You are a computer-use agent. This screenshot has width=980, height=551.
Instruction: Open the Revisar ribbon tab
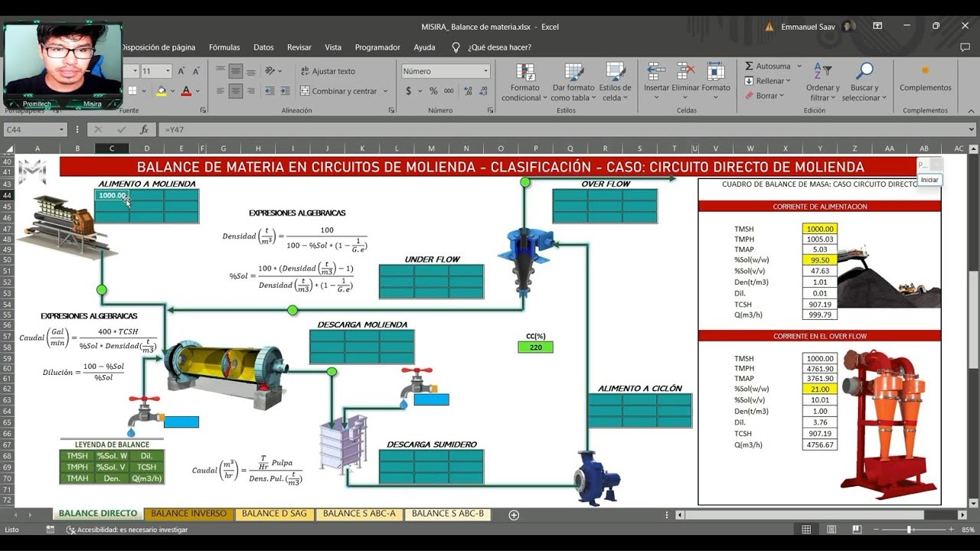click(x=299, y=47)
